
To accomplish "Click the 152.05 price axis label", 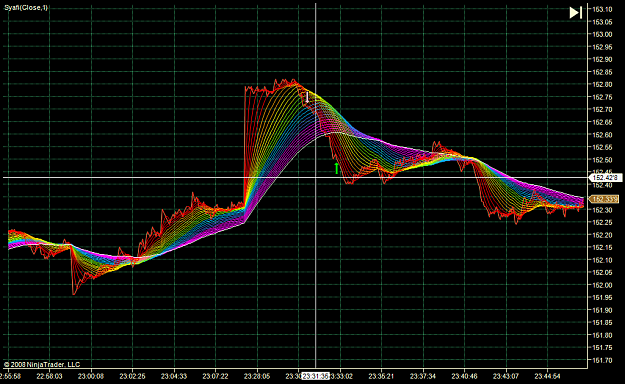I will (602, 273).
